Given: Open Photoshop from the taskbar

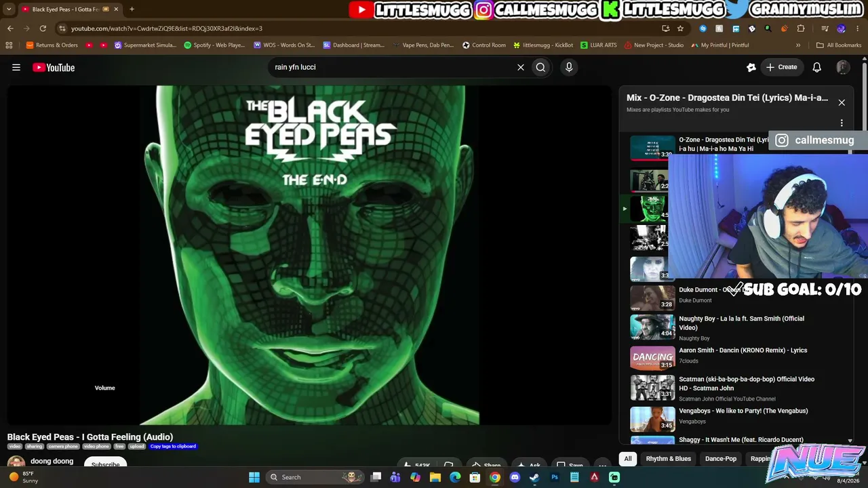Looking at the screenshot, I should click(x=555, y=477).
